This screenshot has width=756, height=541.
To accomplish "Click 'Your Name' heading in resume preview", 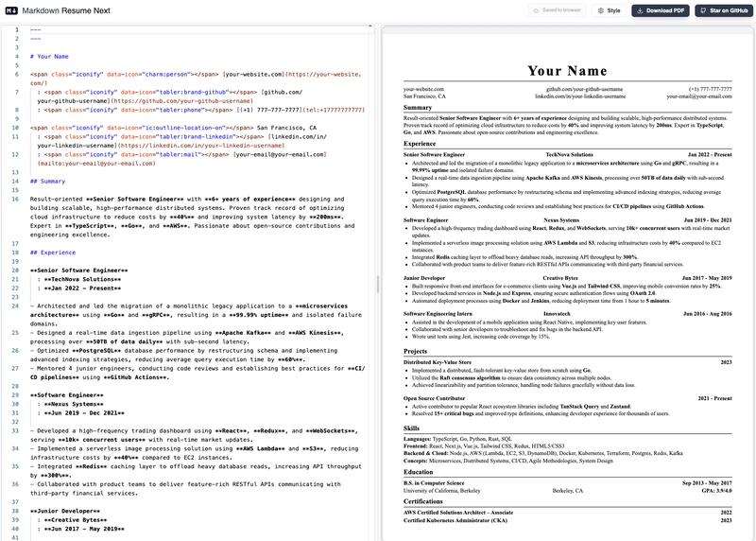I will pyautogui.click(x=567, y=71).
